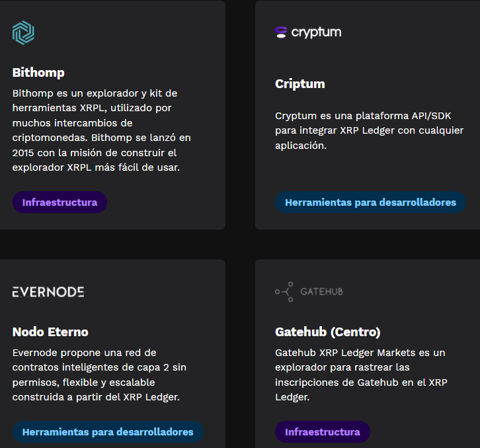This screenshot has width=480, height=448.
Task: Click the Gatehub XRP Ledger Markets description
Action: pos(361,375)
